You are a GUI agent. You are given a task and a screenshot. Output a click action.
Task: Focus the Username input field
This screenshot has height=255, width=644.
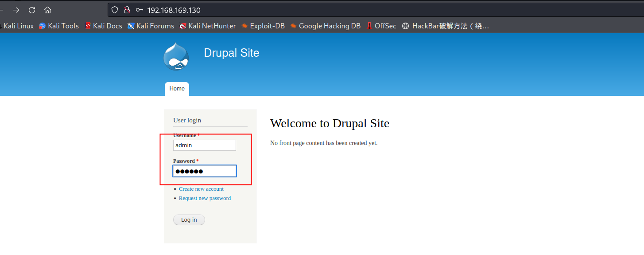click(x=205, y=145)
